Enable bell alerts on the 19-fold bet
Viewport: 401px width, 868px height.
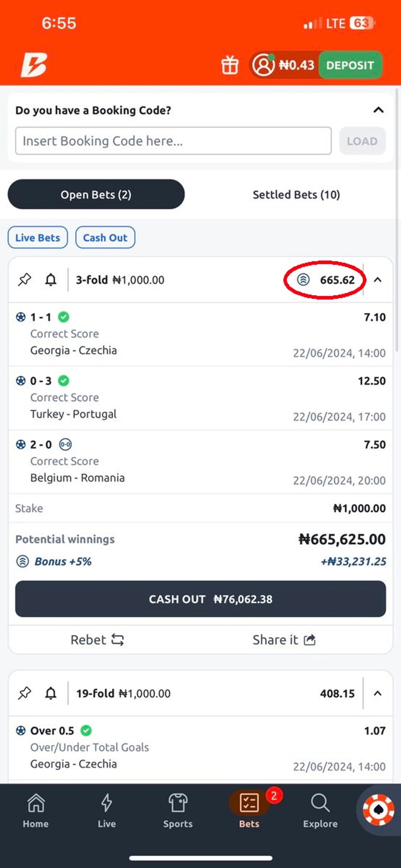(x=51, y=693)
